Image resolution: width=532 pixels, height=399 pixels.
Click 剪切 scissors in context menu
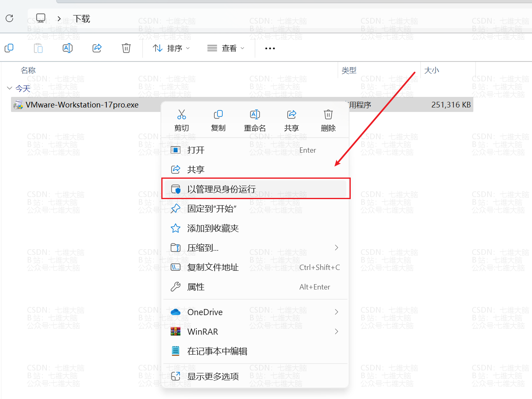point(182,121)
